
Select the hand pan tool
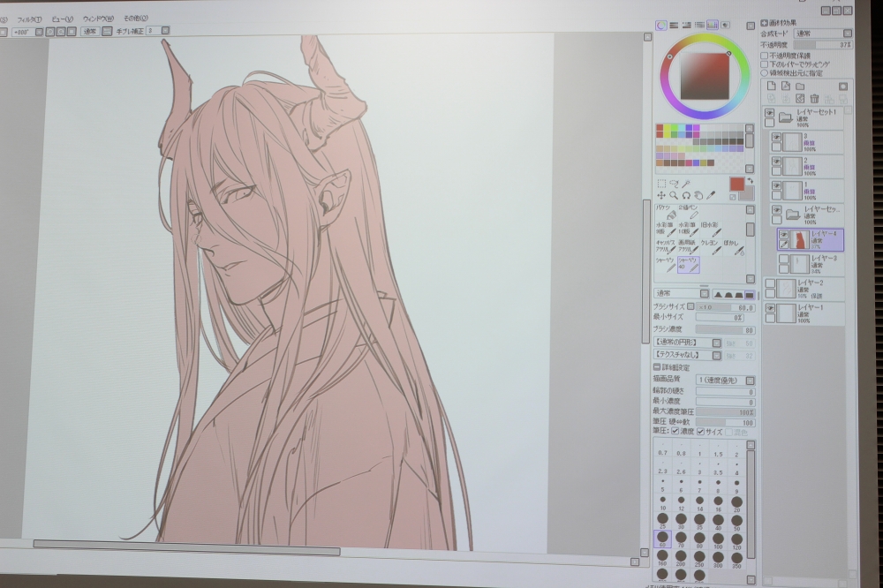[698, 195]
